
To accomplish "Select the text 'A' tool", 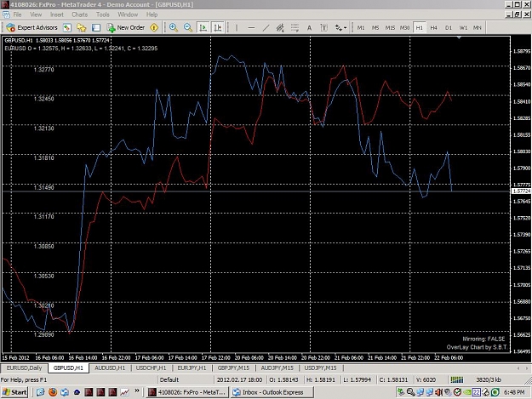I will (309, 28).
